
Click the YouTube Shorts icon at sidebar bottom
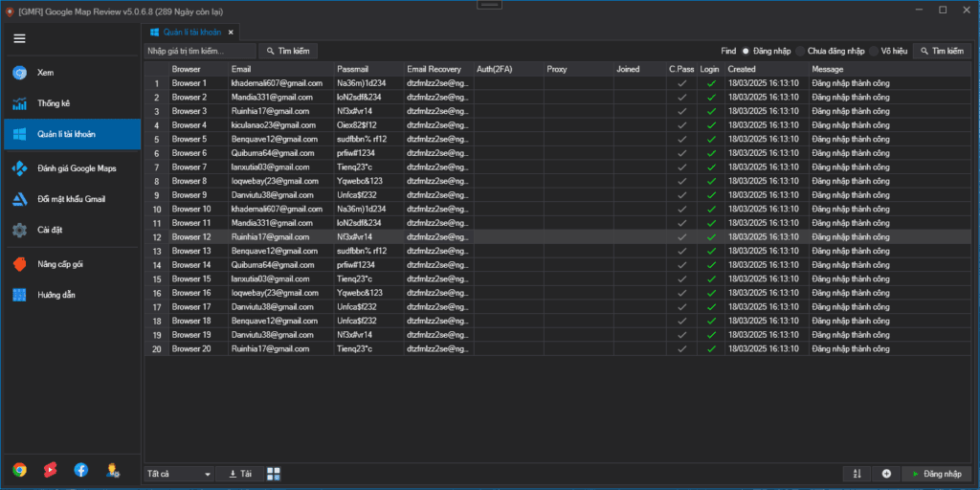click(x=51, y=470)
